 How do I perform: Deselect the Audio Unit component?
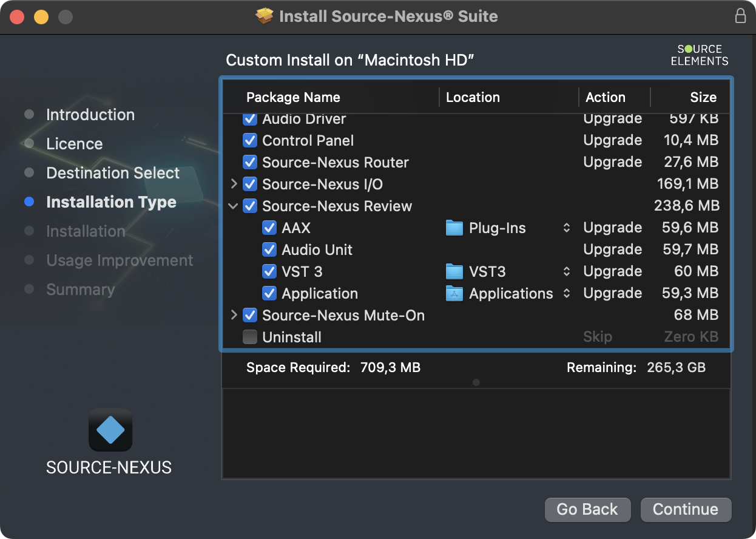coord(269,250)
